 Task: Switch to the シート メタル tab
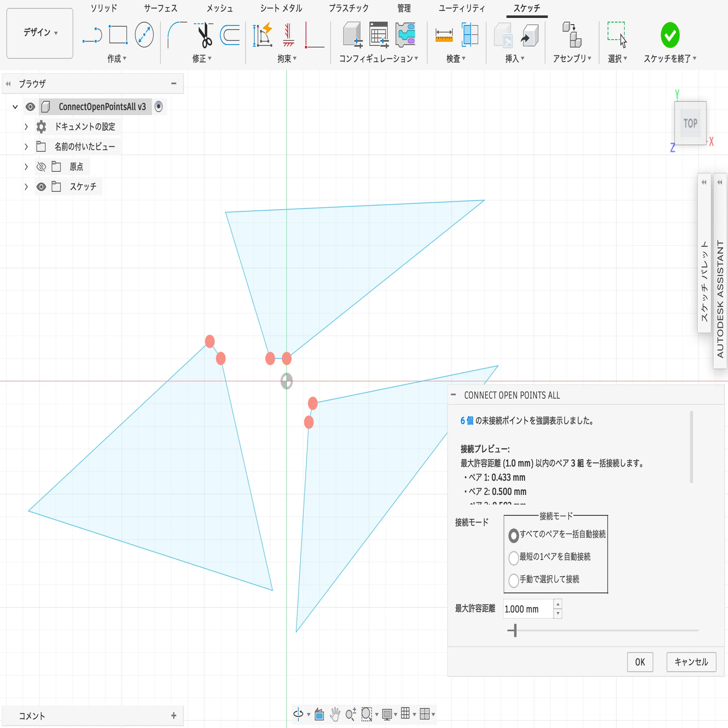[x=281, y=8]
